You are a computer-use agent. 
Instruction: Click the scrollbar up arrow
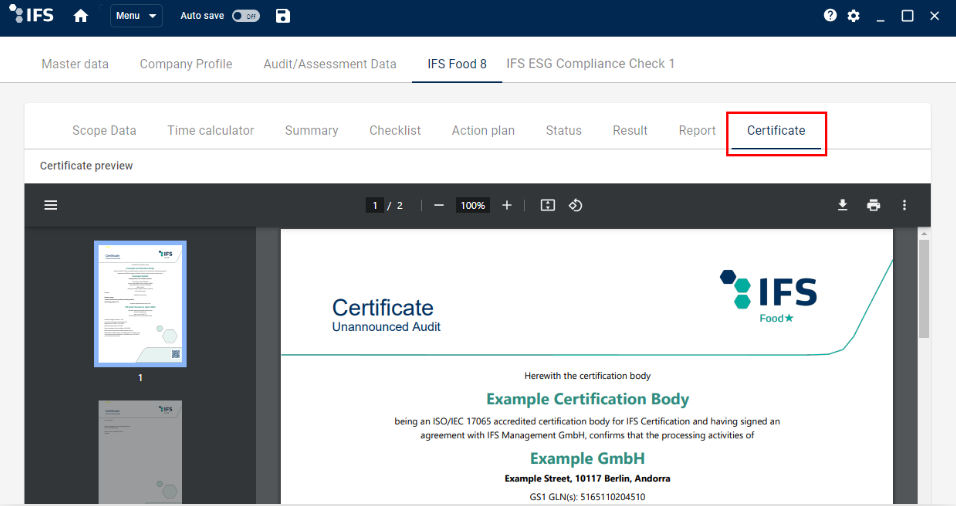click(x=924, y=233)
